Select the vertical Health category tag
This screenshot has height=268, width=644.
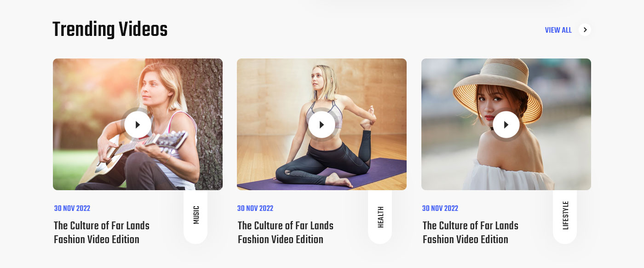tap(380, 216)
